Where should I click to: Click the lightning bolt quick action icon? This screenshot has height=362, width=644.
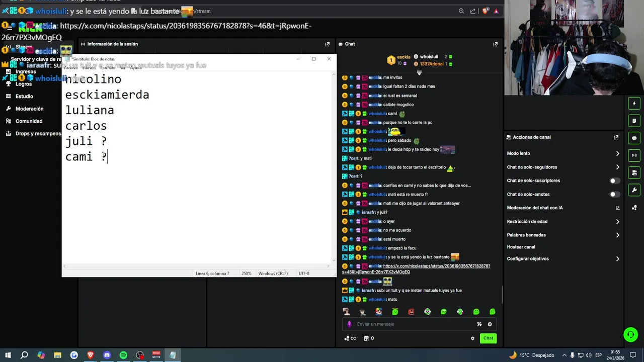click(634, 104)
